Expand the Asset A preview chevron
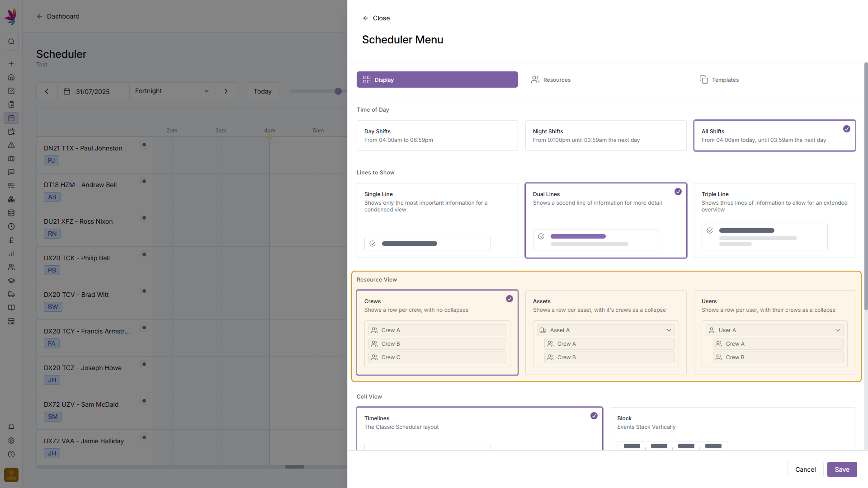This screenshot has height=488, width=868. coord(669,330)
